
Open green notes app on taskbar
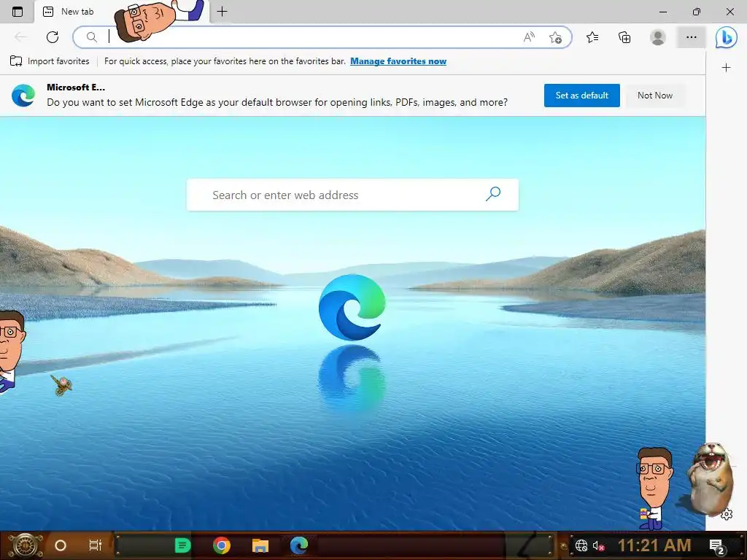point(182,545)
